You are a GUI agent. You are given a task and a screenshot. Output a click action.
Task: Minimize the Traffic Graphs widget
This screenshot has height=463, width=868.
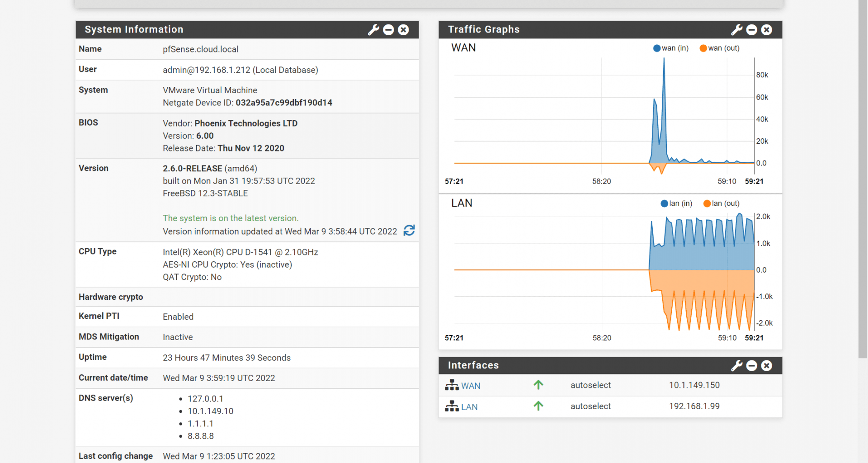click(751, 30)
